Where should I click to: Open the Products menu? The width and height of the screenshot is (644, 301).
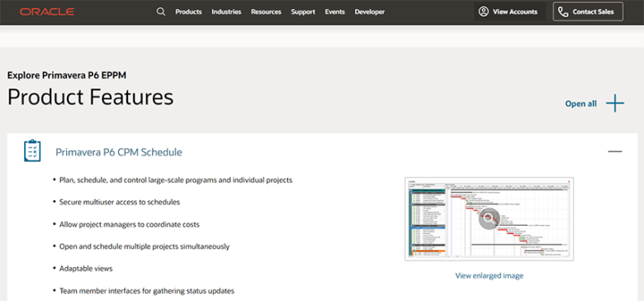point(188,12)
